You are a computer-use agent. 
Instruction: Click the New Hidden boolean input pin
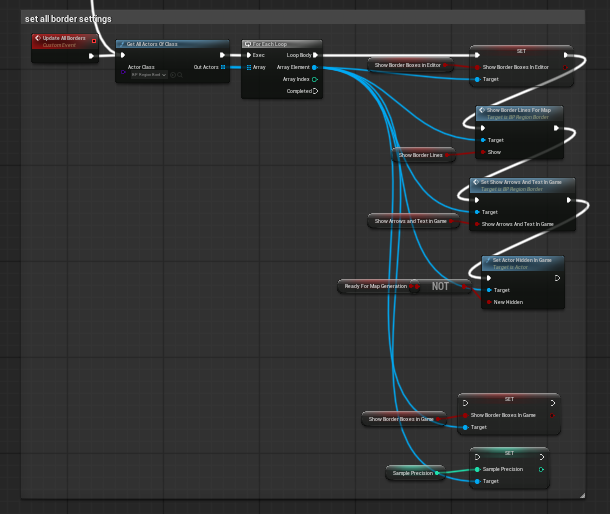click(488, 302)
